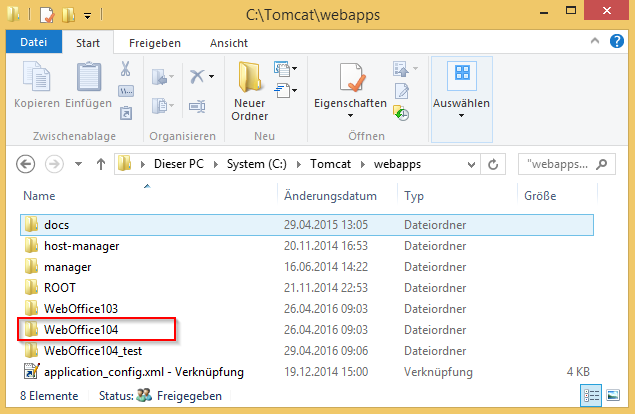Click the easy access icon
Screen dimensions: 635x414
tap(282, 90)
